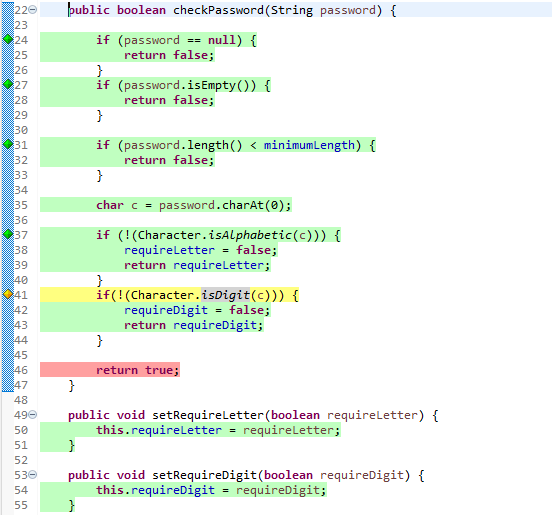Place cursor in 'char c = password.charAt(0);'
The height and width of the screenshot is (515, 552).
point(194,205)
